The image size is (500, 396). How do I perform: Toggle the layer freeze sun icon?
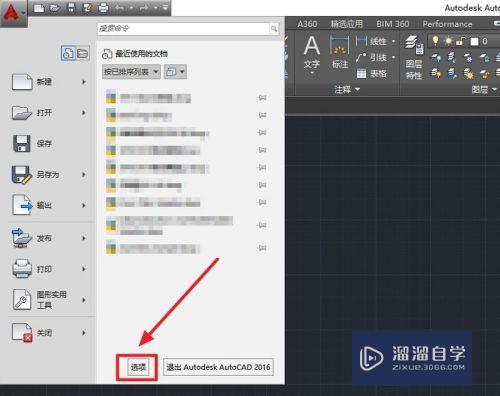pyautogui.click(x=449, y=41)
